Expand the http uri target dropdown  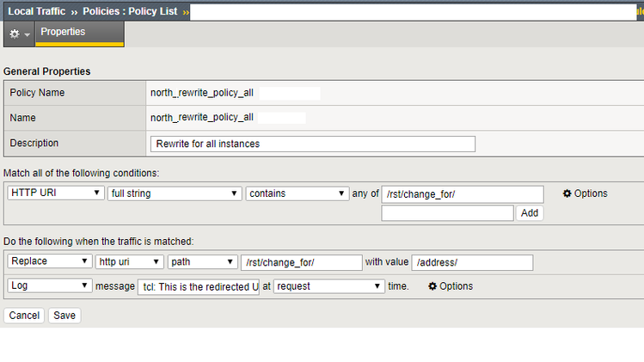pyautogui.click(x=129, y=262)
